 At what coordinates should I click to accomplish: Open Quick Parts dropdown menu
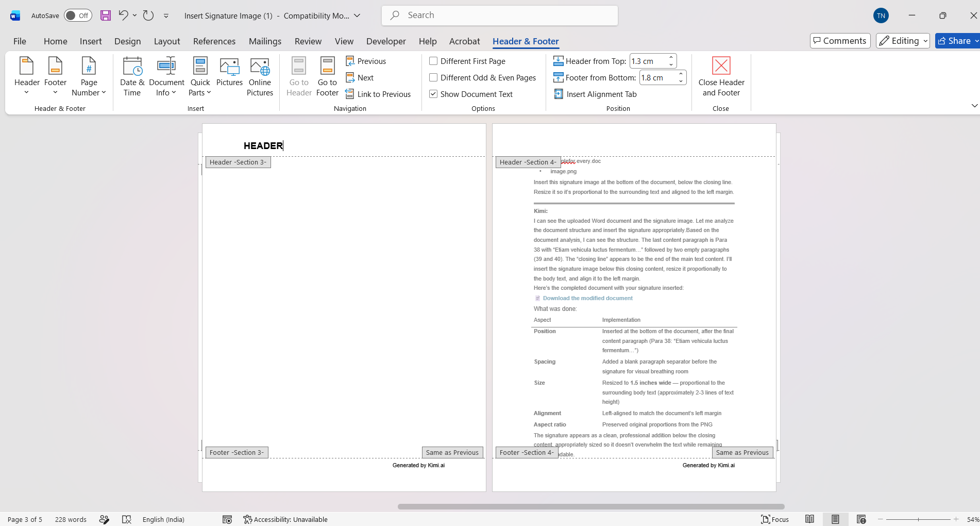click(x=200, y=76)
